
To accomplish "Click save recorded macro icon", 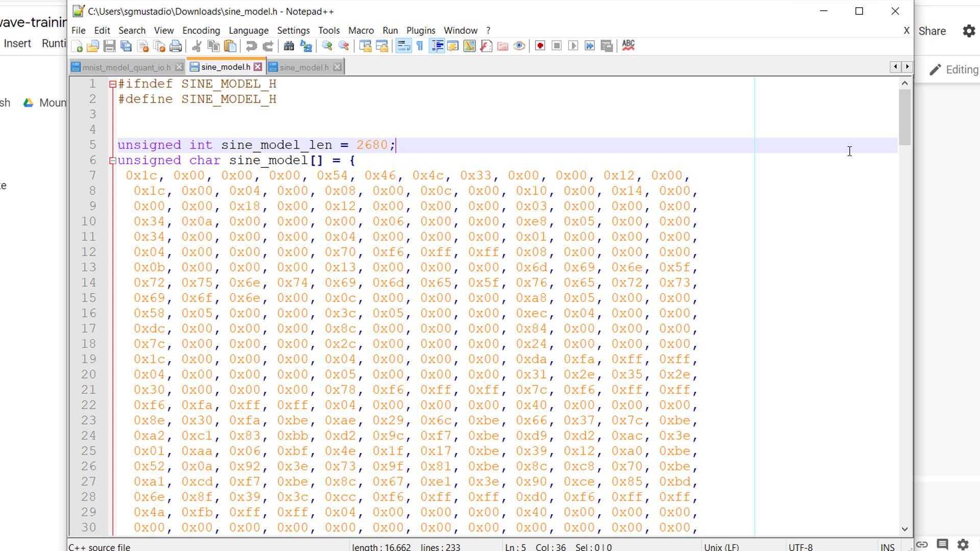I will 607,46.
